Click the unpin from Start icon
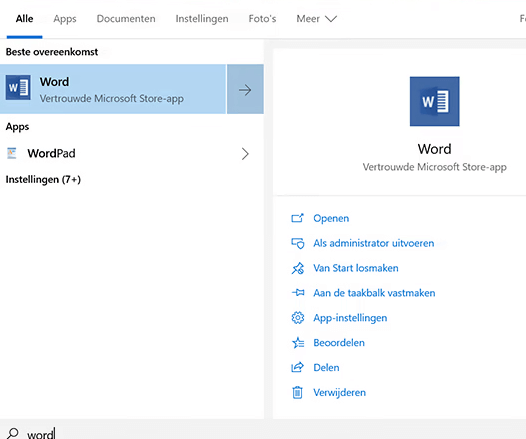The image size is (526, 439). [x=298, y=268]
